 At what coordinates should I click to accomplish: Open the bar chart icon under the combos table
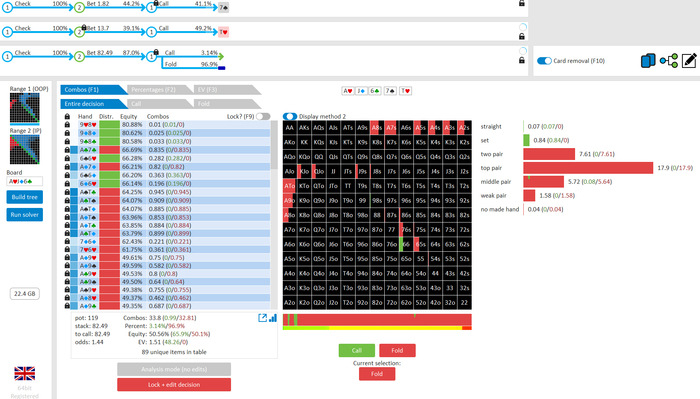pyautogui.click(x=273, y=318)
